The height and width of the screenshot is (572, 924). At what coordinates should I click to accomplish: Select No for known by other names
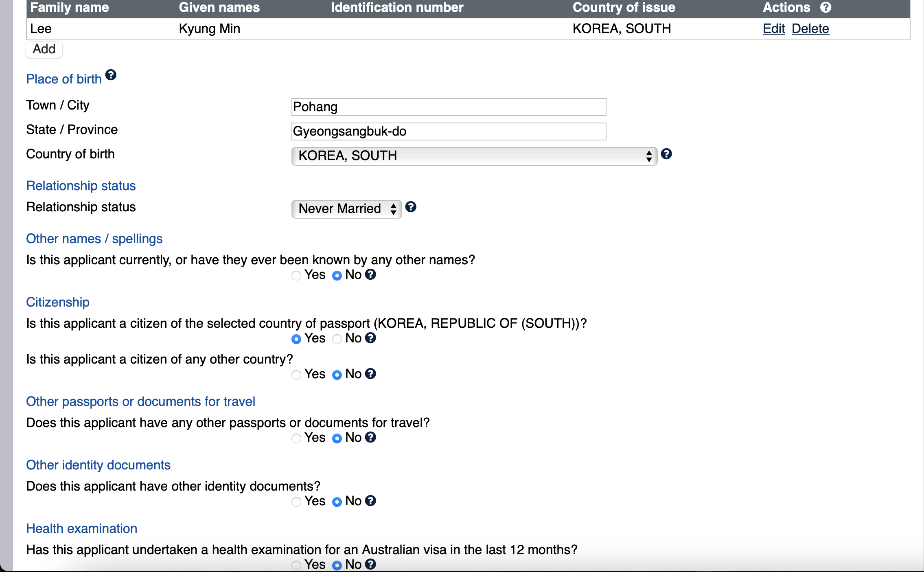click(337, 276)
